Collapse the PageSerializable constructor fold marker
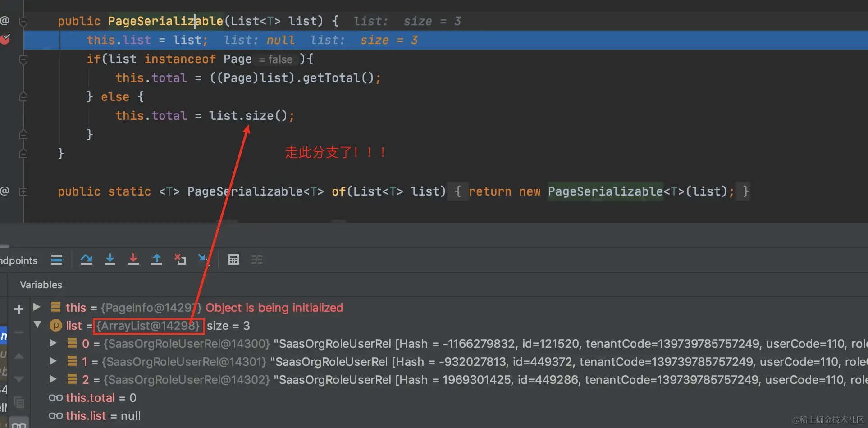The width and height of the screenshot is (868, 428). pos(24,21)
